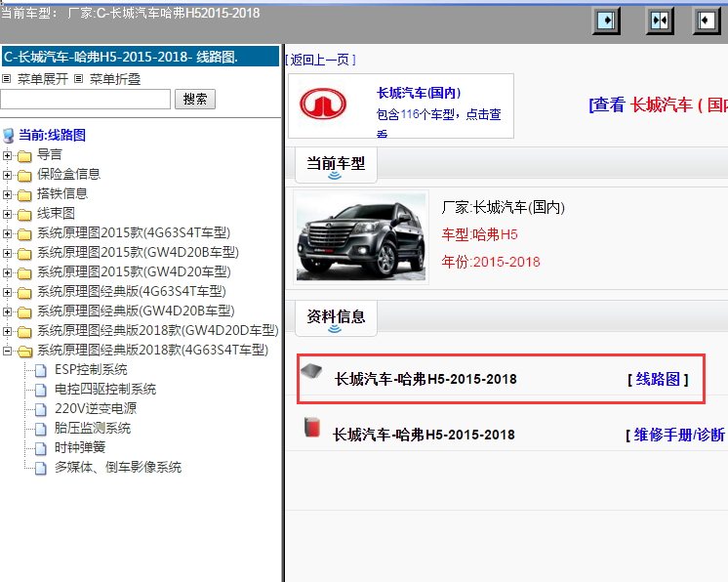This screenshot has height=582, width=728.
Task: Click the 菜单展开 menu option
Action: [43, 79]
